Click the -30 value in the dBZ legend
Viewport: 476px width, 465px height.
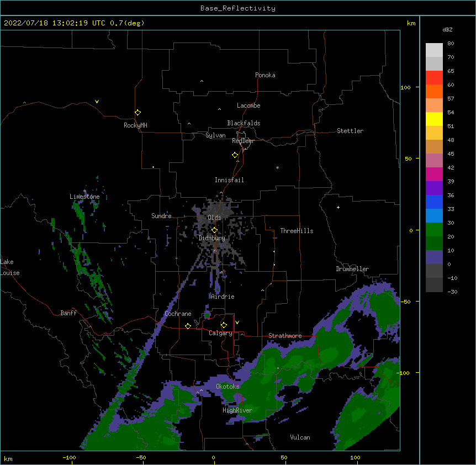(x=452, y=292)
